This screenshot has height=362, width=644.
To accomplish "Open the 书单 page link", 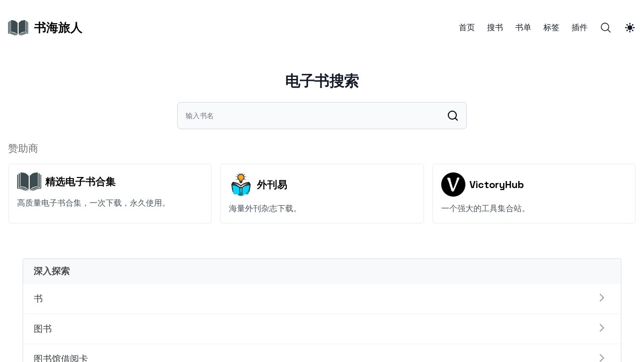I will (x=523, y=28).
